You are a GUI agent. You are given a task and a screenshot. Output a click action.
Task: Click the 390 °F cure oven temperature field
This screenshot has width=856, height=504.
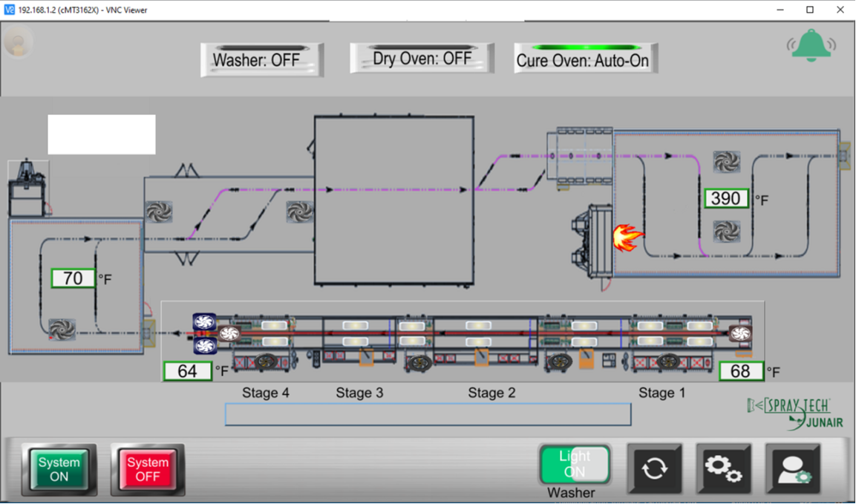725,198
